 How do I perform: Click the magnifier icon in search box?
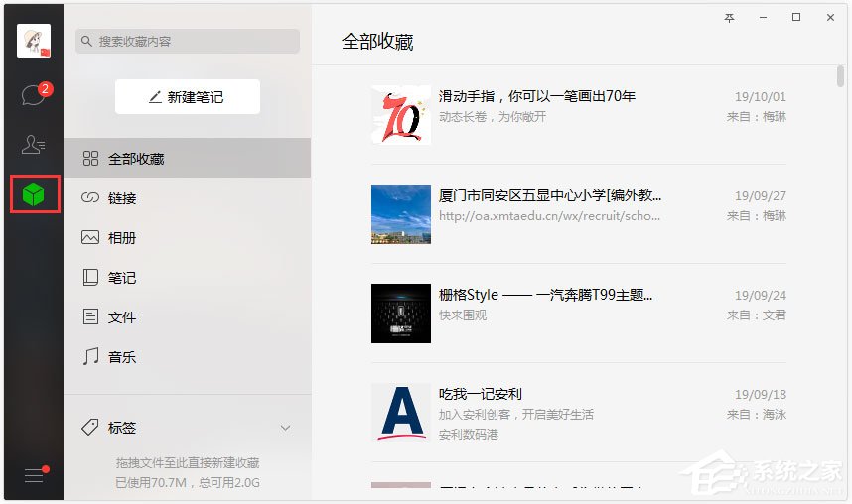(87, 41)
